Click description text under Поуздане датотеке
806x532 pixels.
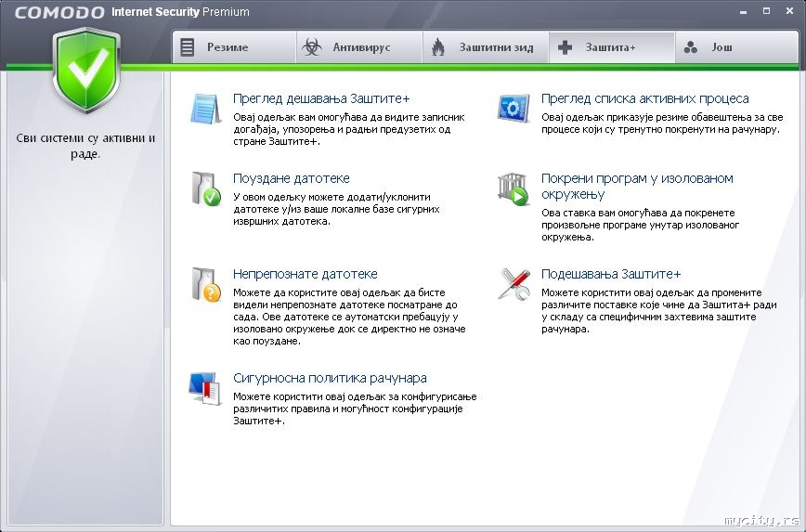(x=336, y=209)
